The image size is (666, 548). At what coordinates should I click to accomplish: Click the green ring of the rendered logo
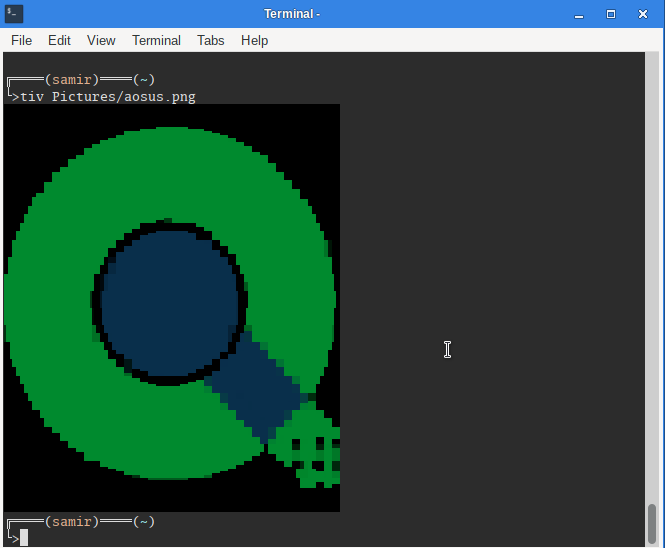pos(60,380)
